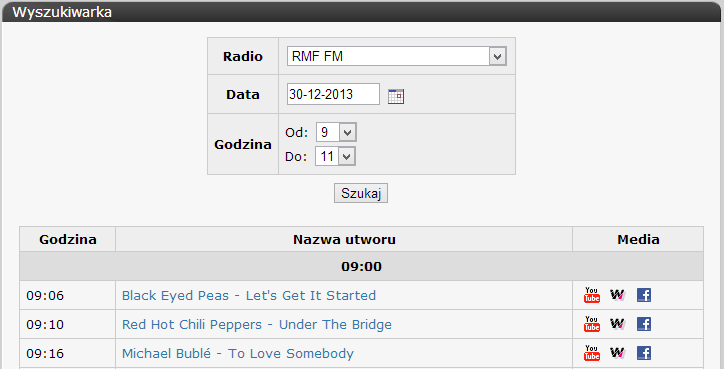Click the Data date input field
The height and width of the screenshot is (369, 724).
pyautogui.click(x=333, y=94)
